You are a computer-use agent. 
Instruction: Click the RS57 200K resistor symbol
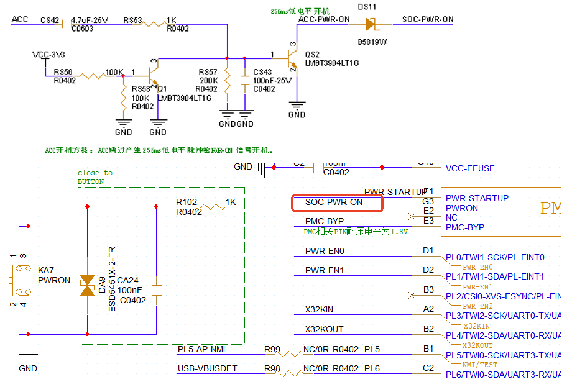[227, 80]
